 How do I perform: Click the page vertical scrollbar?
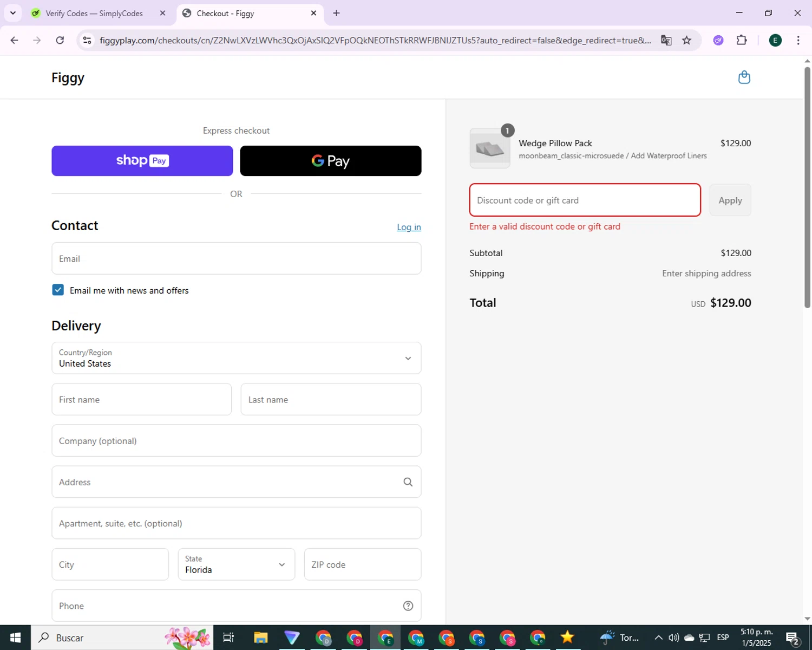point(807,187)
